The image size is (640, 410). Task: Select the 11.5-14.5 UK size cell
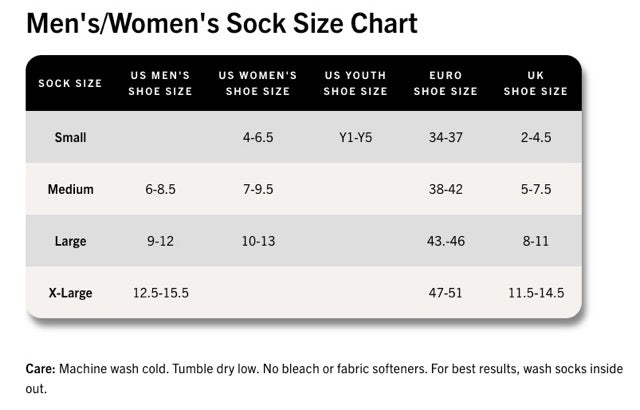pos(537,293)
